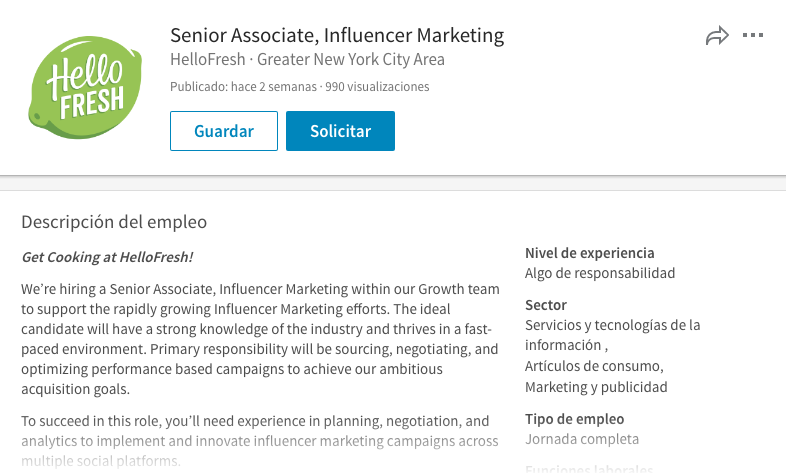Open the Senior Associate, Influencer Marketing title
The height and width of the screenshot is (473, 786).
337,36
